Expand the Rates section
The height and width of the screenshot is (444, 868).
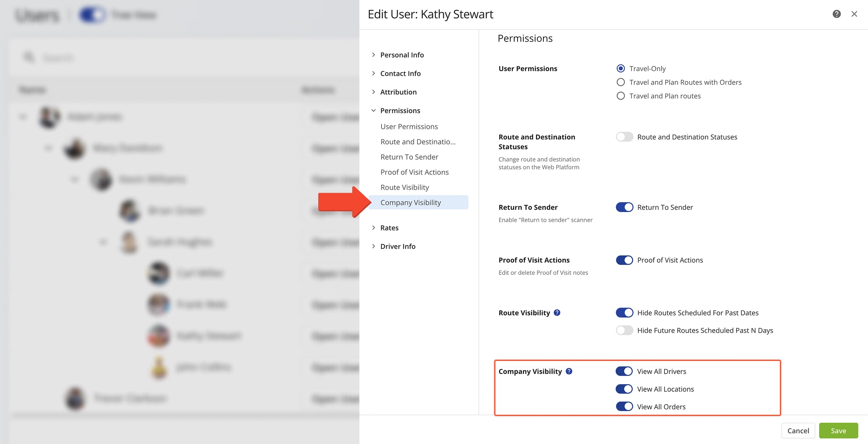click(389, 228)
